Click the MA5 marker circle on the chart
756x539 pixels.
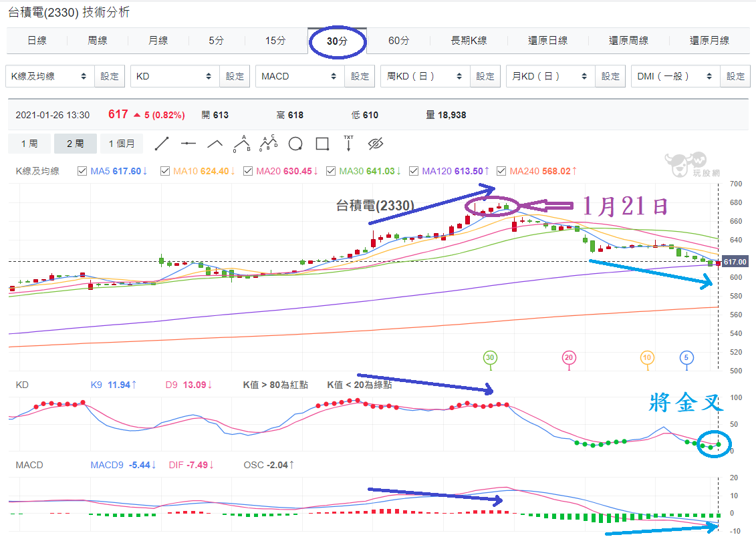tap(686, 357)
